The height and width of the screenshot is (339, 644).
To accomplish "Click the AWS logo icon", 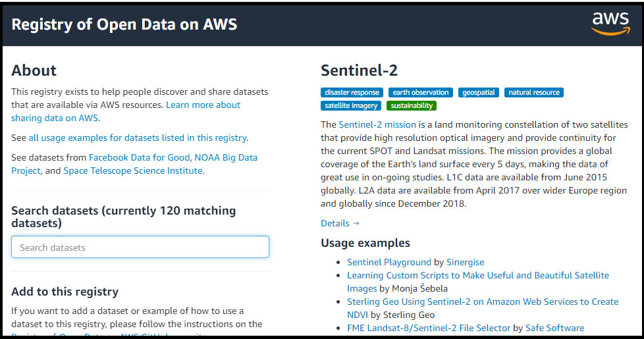I will coord(610,24).
